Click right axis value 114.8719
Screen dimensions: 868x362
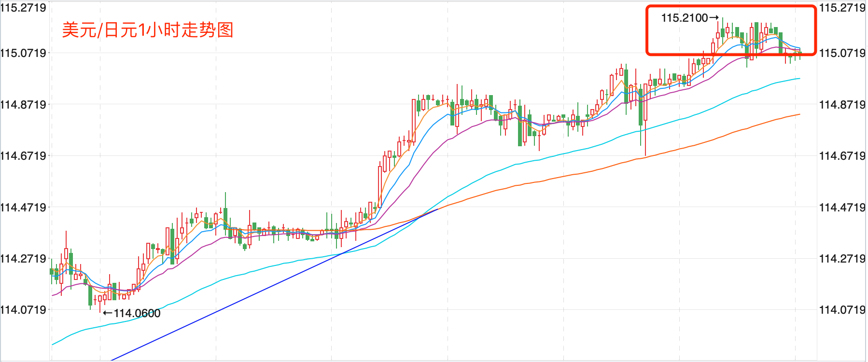point(842,105)
